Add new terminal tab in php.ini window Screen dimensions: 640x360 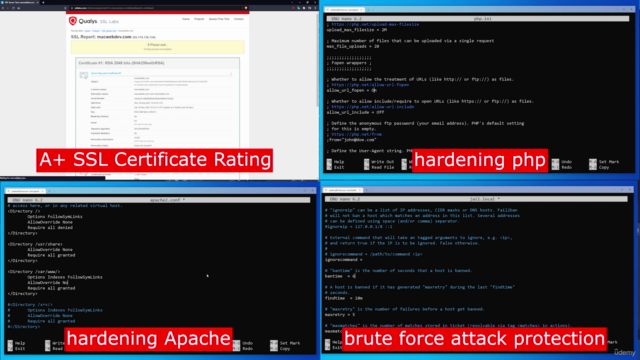point(368,9)
